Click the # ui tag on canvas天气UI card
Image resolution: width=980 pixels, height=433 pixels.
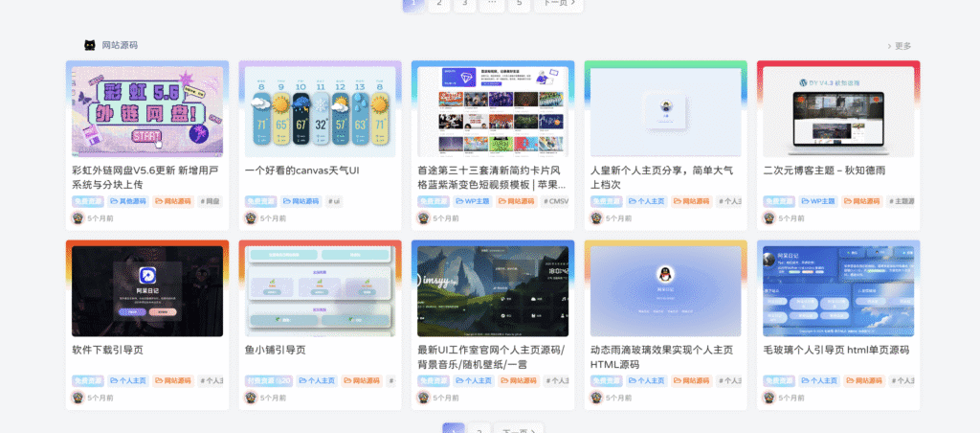tap(334, 201)
